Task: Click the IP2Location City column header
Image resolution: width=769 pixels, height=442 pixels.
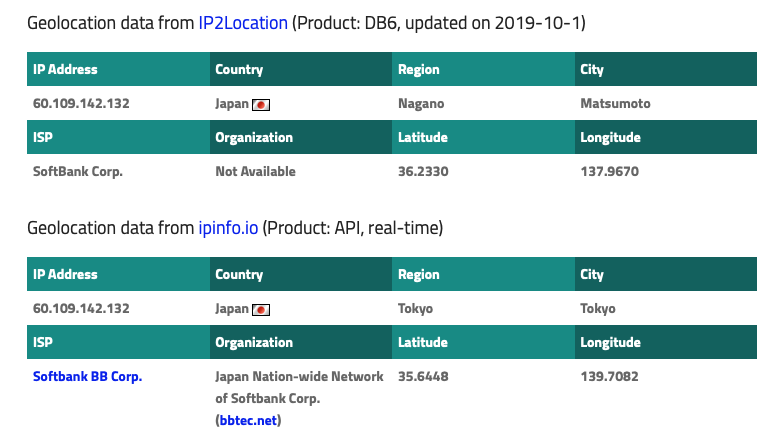Action: [x=666, y=69]
